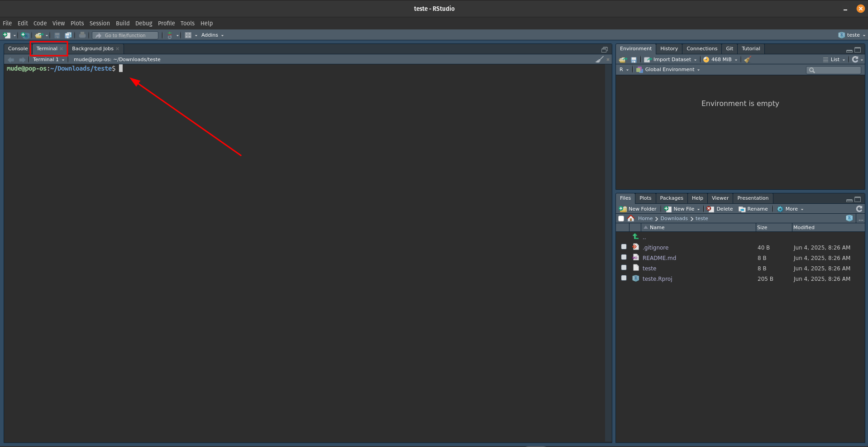Open the Terminal 1 selector dropdown
Image resolution: width=868 pixels, height=447 pixels.
pos(48,60)
